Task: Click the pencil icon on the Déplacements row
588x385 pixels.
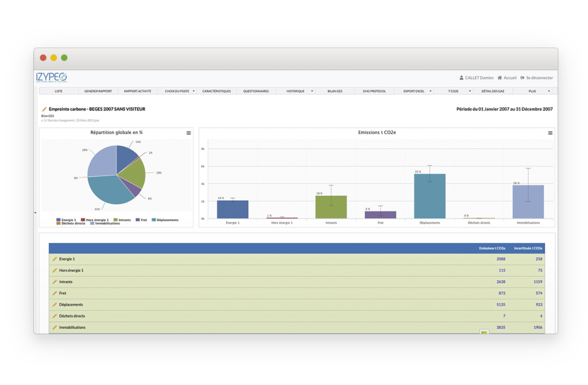Action: click(x=55, y=305)
